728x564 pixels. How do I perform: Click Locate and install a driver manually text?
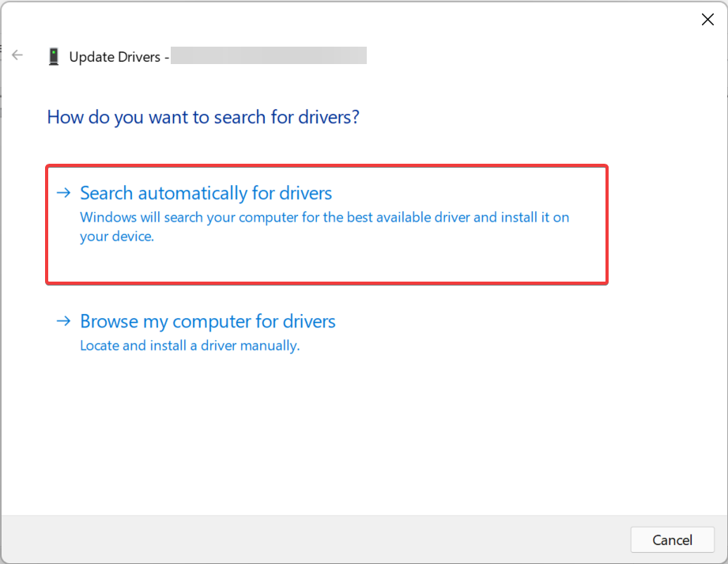coord(189,345)
